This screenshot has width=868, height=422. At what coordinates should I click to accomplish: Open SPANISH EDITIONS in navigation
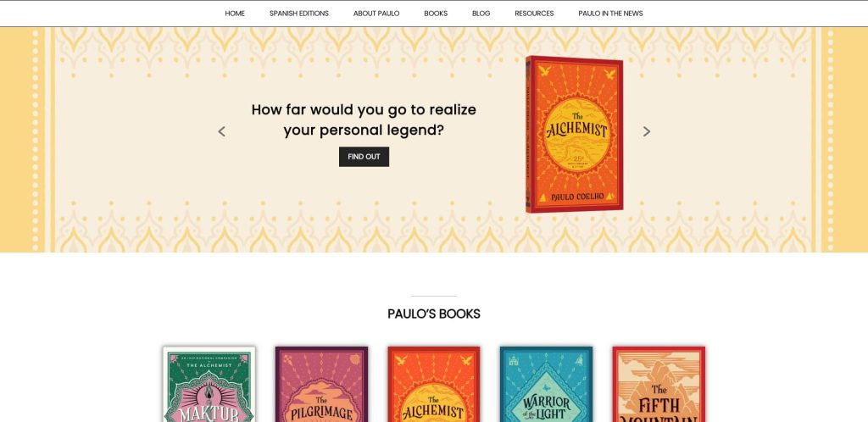pyautogui.click(x=299, y=14)
